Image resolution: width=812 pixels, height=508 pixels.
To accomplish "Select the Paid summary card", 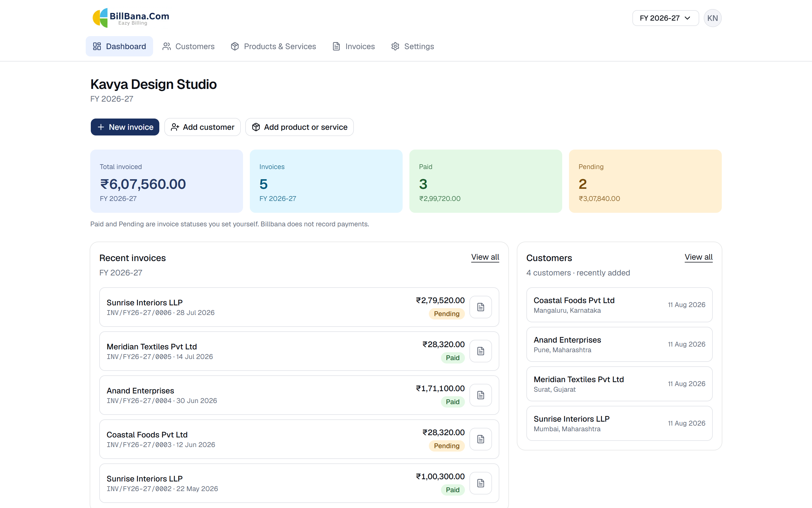I will (x=486, y=181).
